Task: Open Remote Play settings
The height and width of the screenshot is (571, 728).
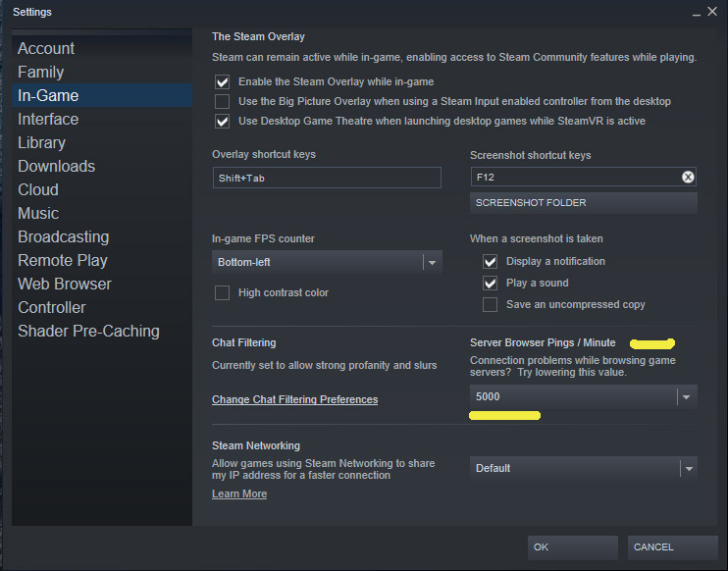Action: click(102, 260)
